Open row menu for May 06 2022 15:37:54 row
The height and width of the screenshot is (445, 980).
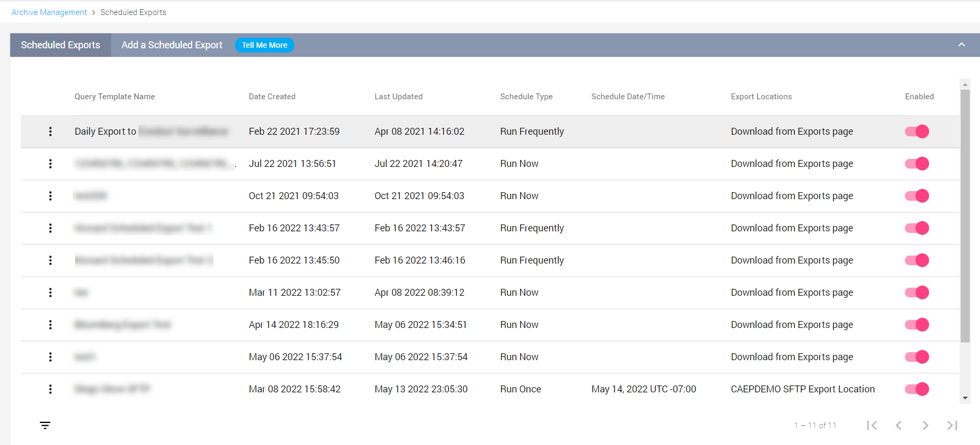[x=50, y=357]
